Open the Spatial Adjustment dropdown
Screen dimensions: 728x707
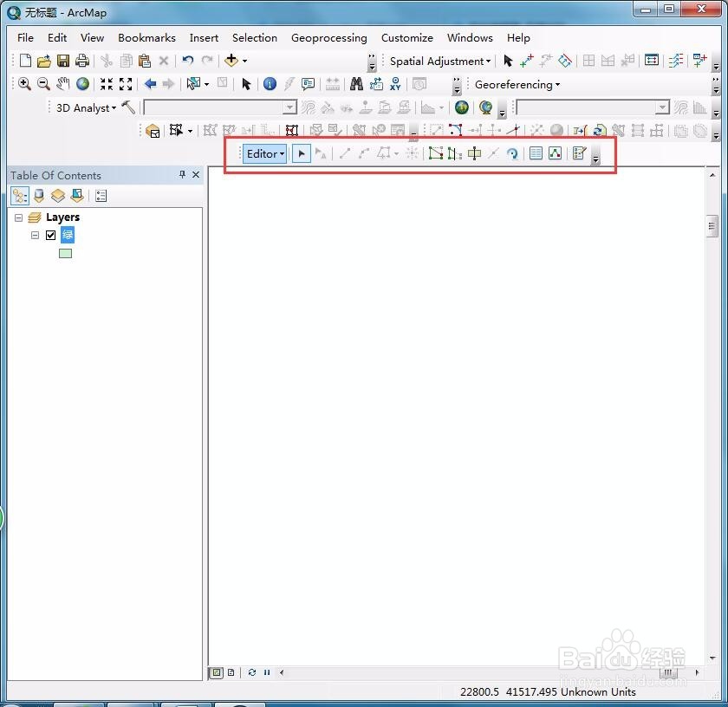(439, 62)
